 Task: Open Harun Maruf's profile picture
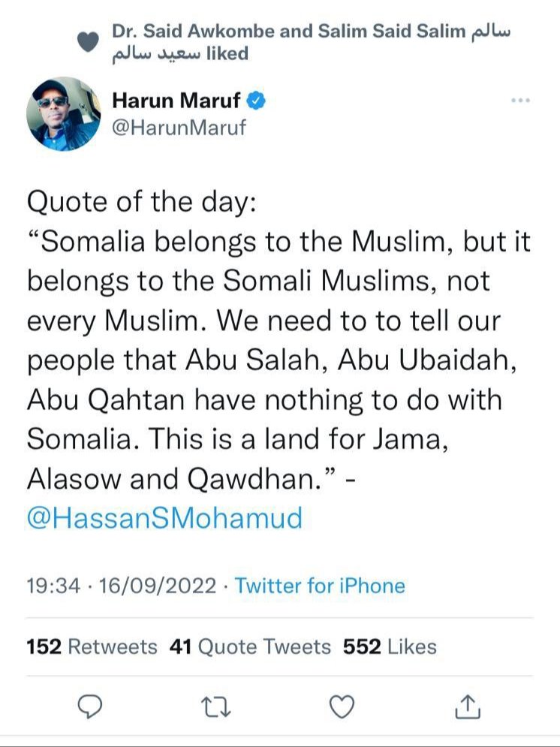tap(63, 113)
